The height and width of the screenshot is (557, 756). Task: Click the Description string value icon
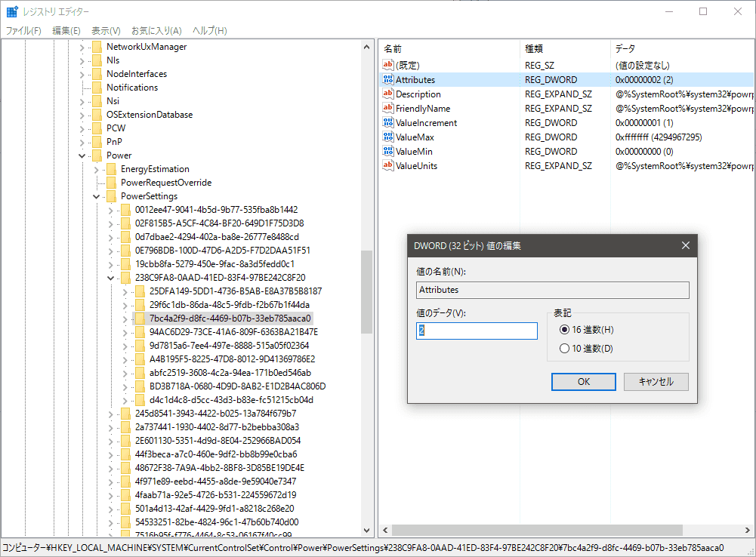pos(388,94)
